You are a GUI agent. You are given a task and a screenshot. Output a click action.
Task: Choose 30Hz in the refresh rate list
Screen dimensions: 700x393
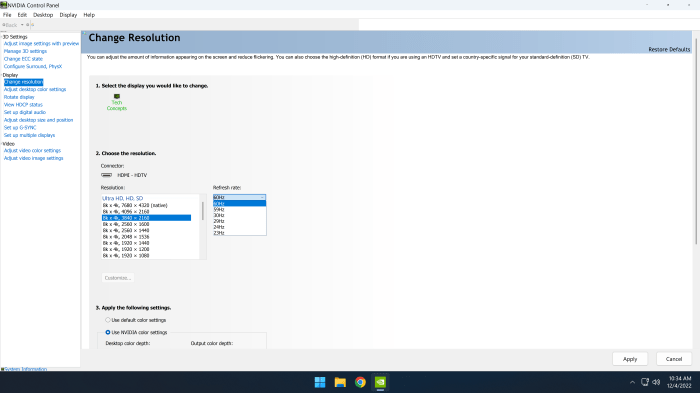[x=239, y=215]
